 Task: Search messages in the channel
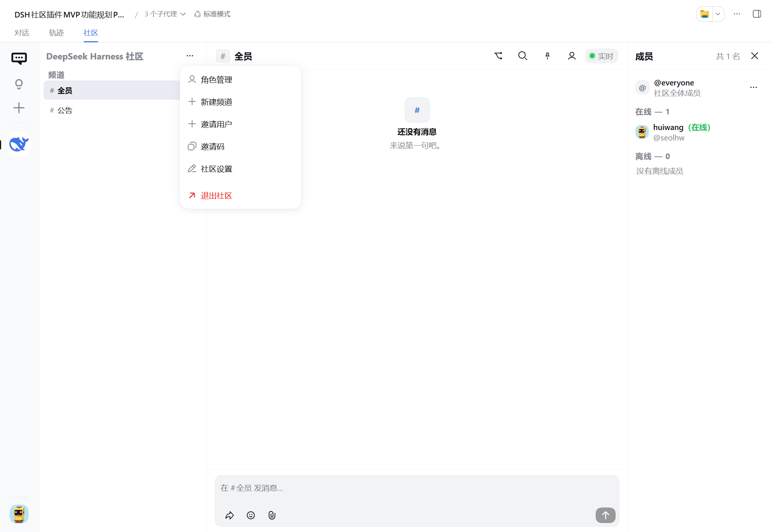point(523,56)
